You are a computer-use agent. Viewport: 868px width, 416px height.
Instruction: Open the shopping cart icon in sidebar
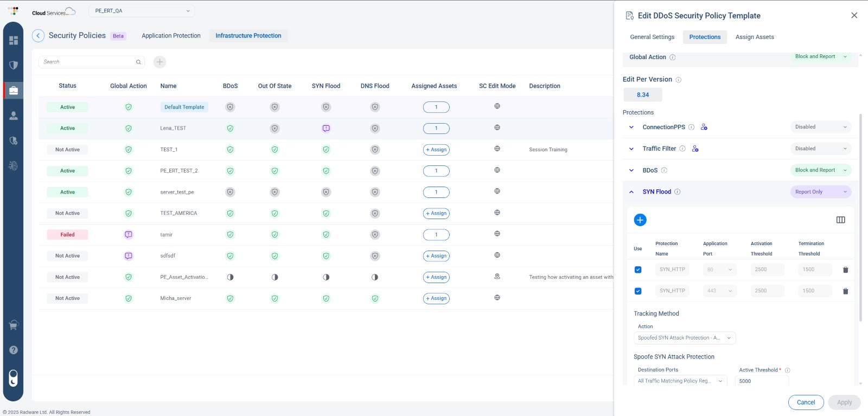click(x=14, y=325)
